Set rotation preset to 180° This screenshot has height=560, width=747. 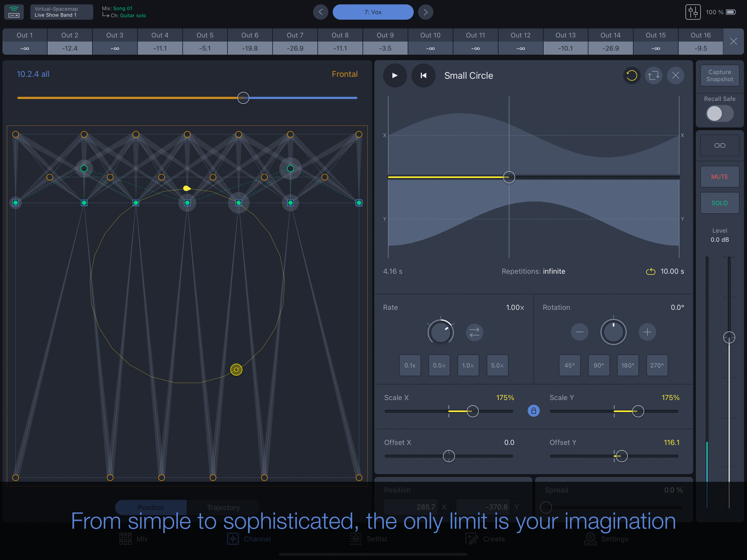[x=628, y=366]
